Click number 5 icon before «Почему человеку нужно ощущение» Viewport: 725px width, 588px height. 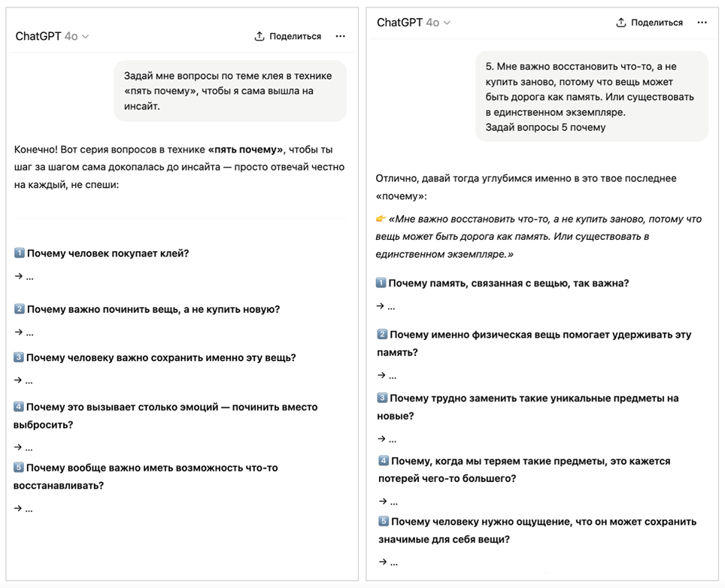coord(383,522)
